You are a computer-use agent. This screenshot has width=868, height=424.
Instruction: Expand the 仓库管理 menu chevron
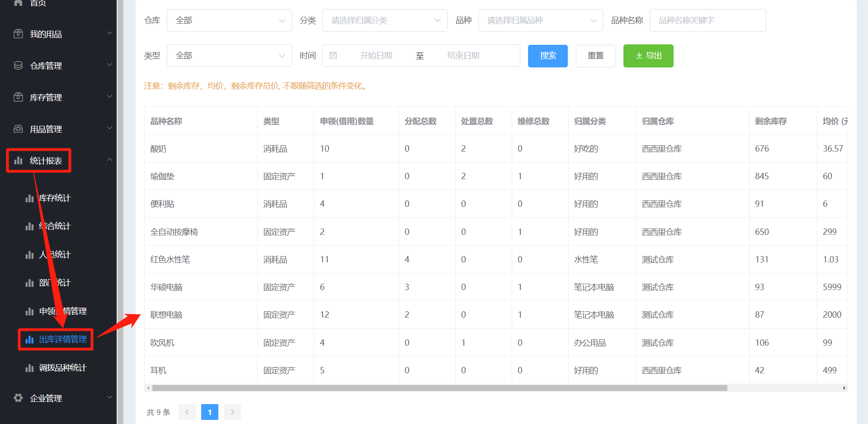[x=109, y=65]
